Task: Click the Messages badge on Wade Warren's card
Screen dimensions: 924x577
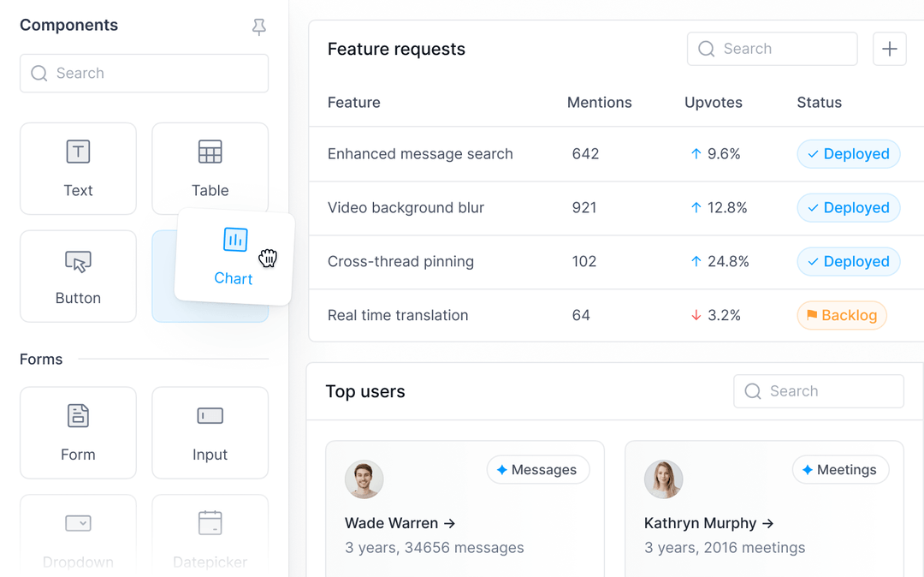Action: coord(538,469)
